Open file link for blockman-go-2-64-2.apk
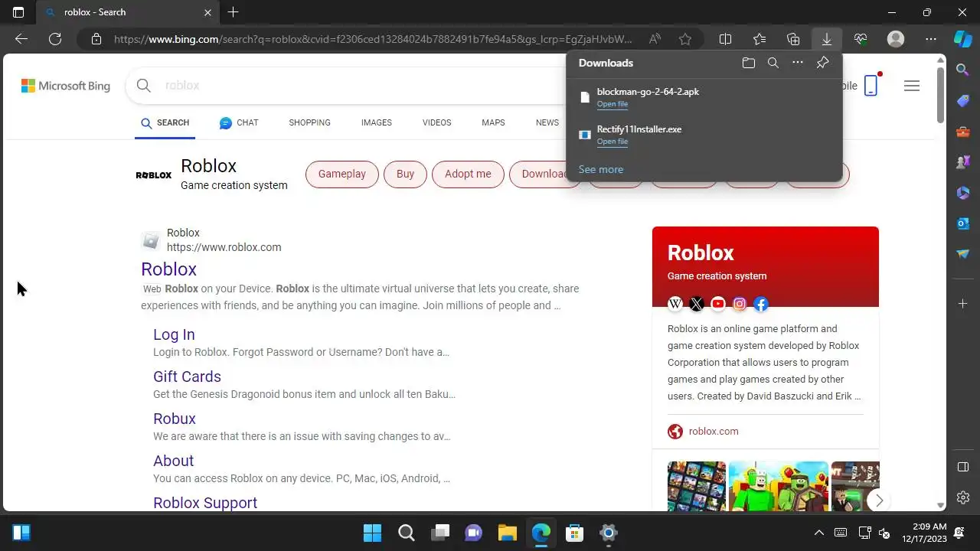The width and height of the screenshot is (980, 551). click(x=612, y=104)
